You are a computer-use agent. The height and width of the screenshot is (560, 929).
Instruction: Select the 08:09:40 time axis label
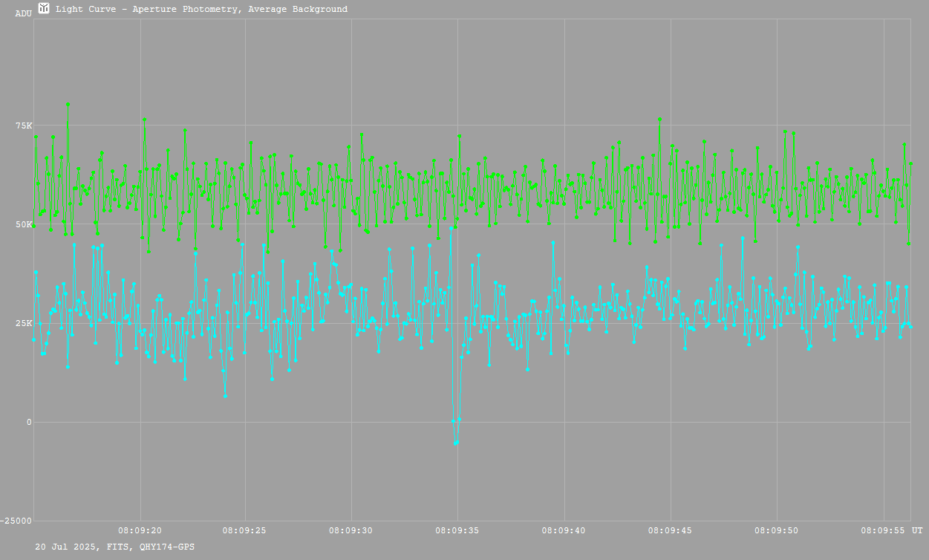564,531
